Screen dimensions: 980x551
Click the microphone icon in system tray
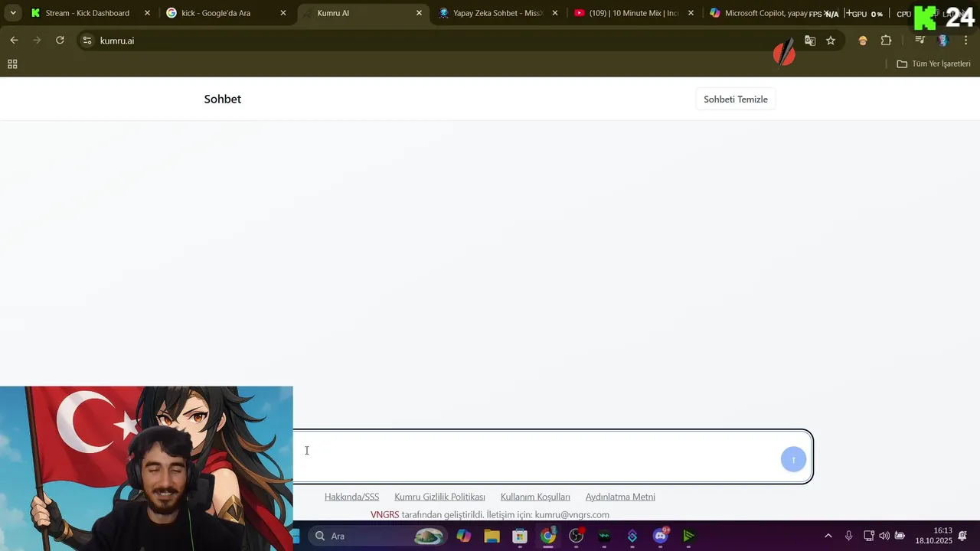click(x=848, y=536)
